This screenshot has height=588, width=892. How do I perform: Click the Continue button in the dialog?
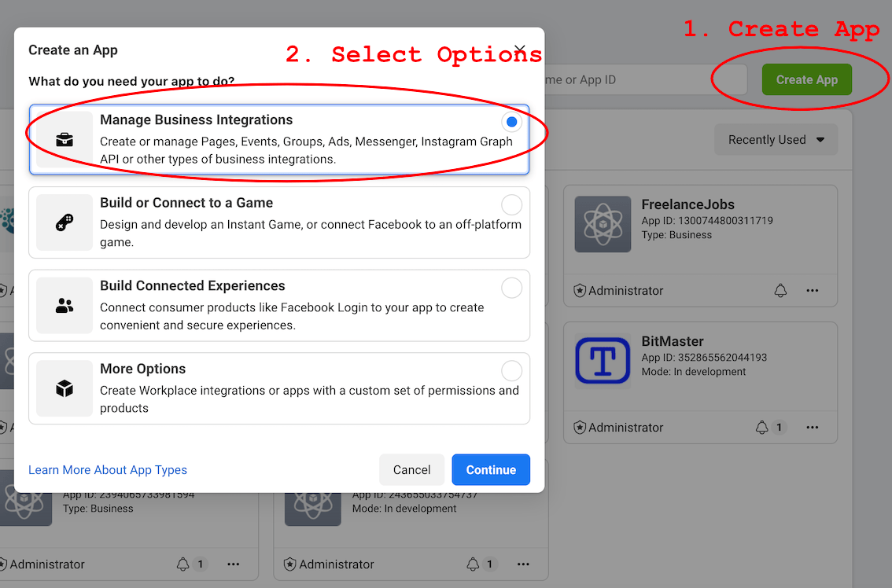point(490,469)
